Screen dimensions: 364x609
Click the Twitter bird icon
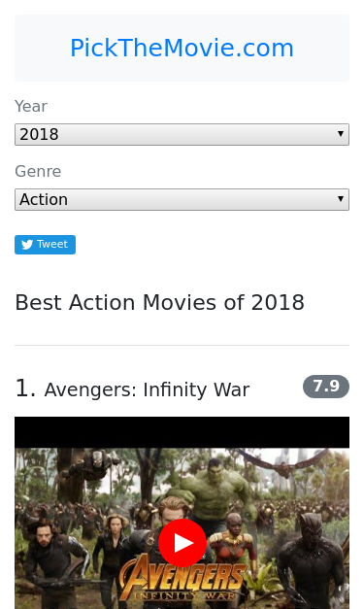click(x=27, y=245)
